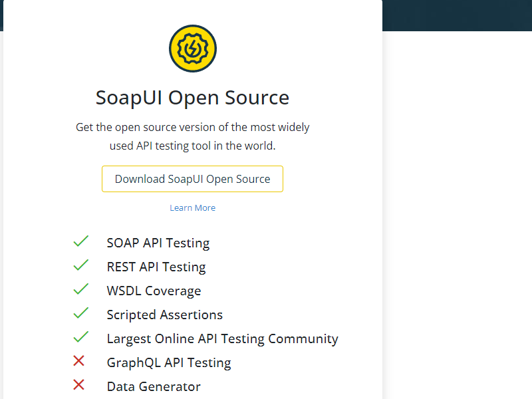Viewport: 532px width, 399px height.
Task: Click the red X beside Data Generator
Action: (79, 385)
